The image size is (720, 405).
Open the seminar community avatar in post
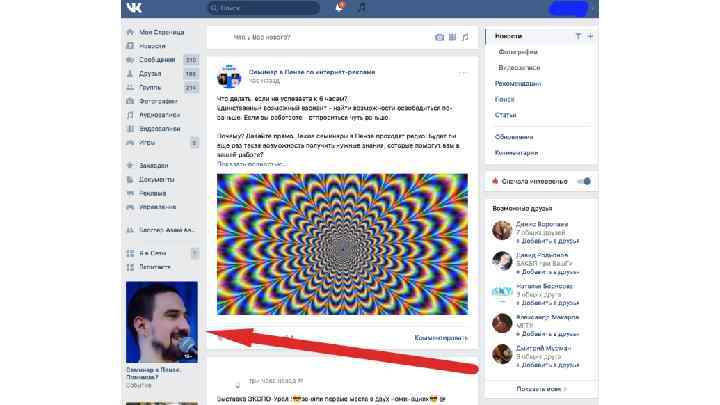click(x=229, y=76)
